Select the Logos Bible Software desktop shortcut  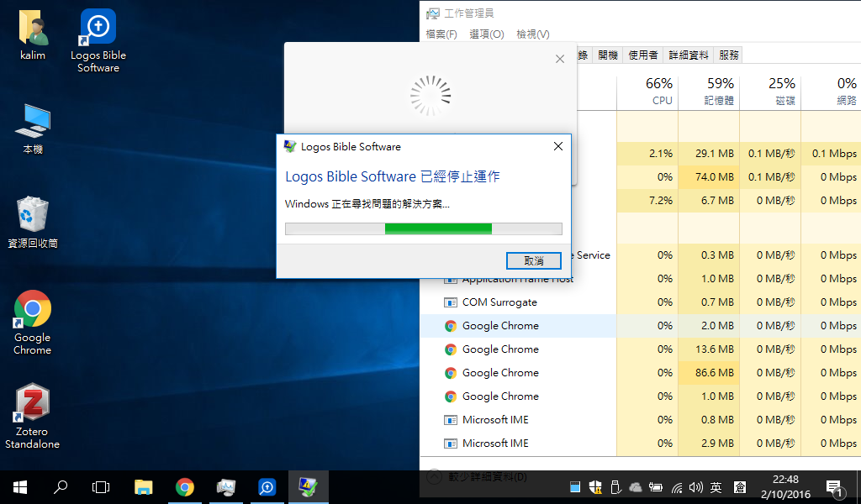(98, 40)
